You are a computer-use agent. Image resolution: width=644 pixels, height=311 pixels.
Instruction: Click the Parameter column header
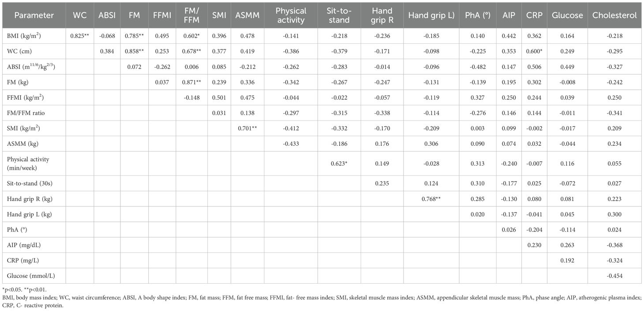[x=34, y=15]
